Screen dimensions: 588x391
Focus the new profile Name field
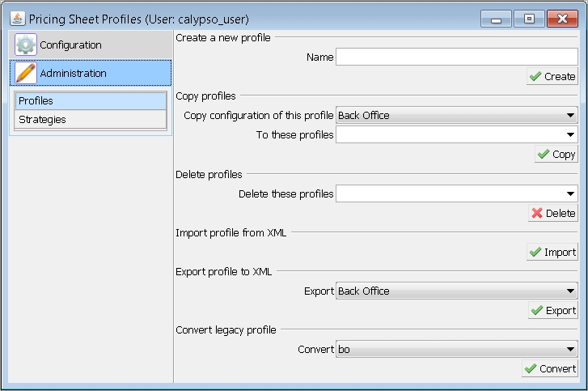pyautogui.click(x=456, y=57)
